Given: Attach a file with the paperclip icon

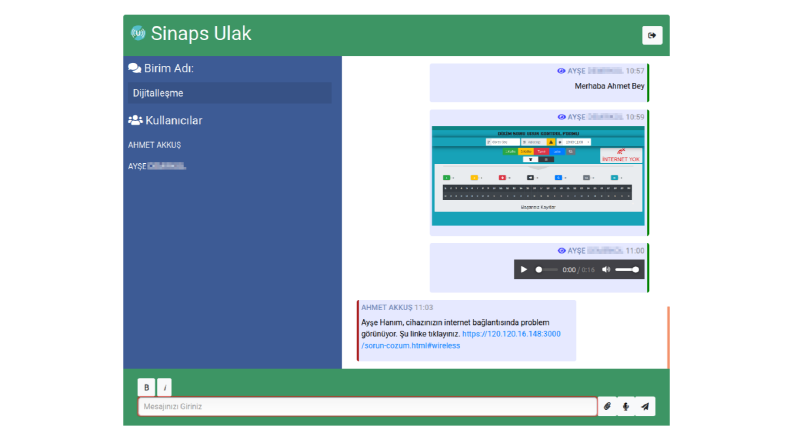Looking at the screenshot, I should (607, 406).
